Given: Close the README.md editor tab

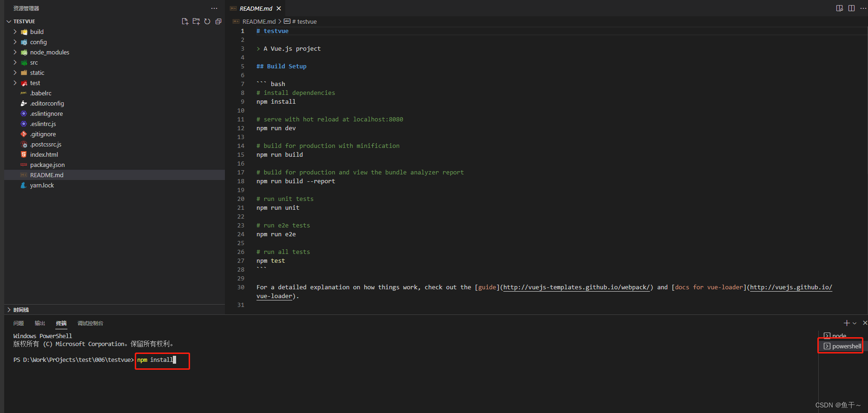Looking at the screenshot, I should click(x=279, y=8).
